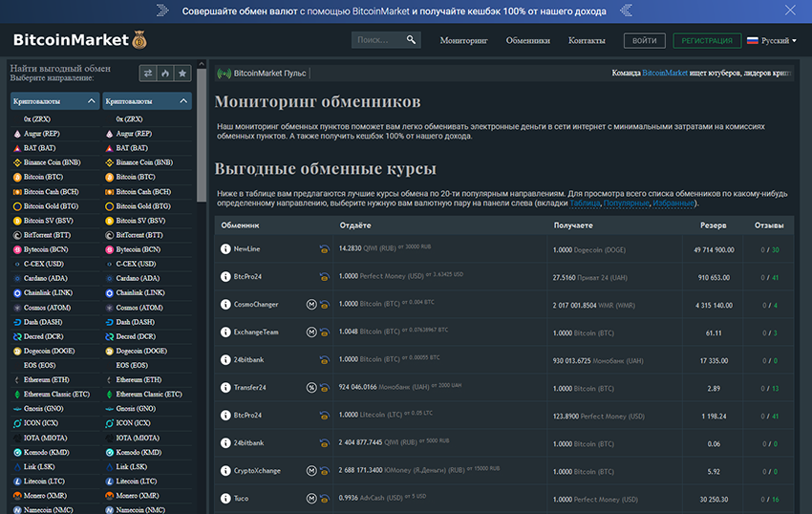
Task: Collapse the right Криптовалюты currency list
Action: pyautogui.click(x=183, y=101)
